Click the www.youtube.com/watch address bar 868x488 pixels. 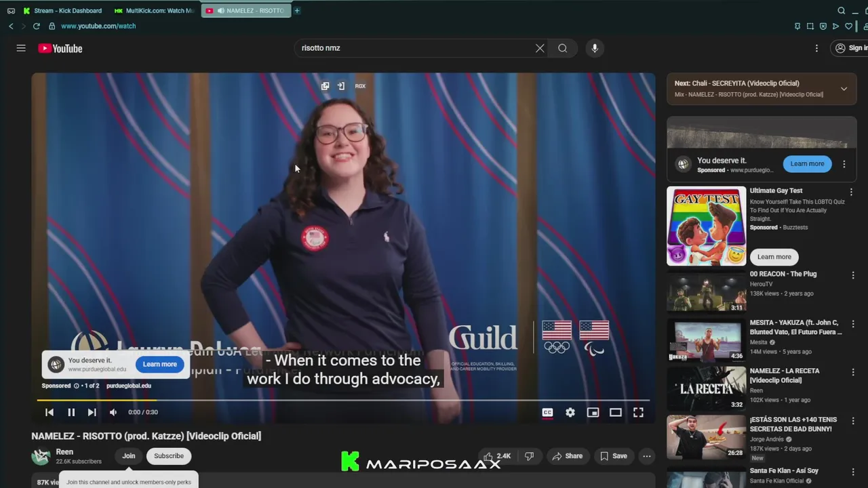[x=98, y=26]
